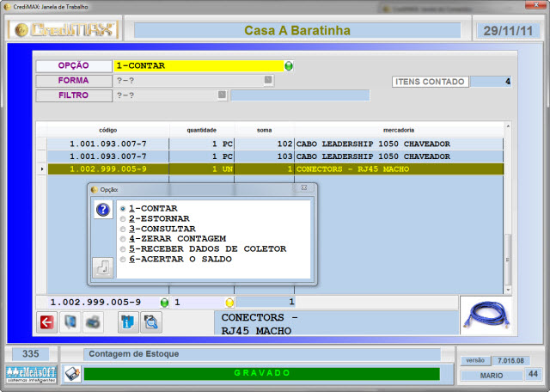550x392 pixels.
Task: Open the FORMA dropdown button
Action: tap(268, 80)
